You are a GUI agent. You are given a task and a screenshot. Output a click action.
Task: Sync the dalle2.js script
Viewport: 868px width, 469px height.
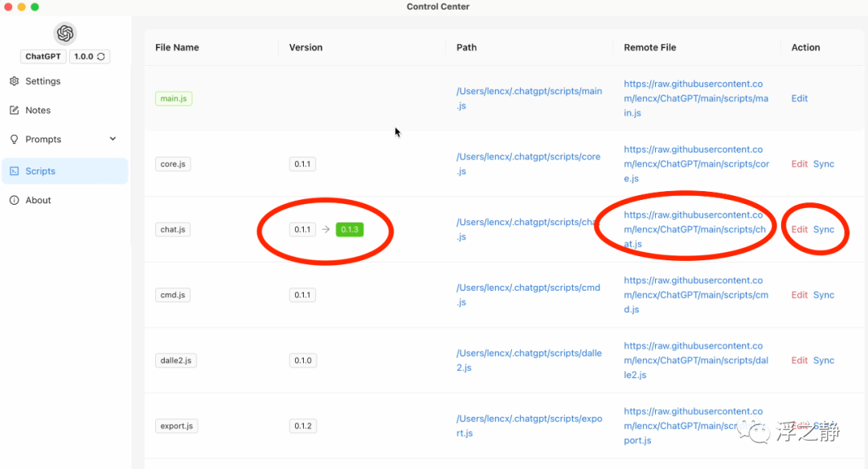click(824, 361)
